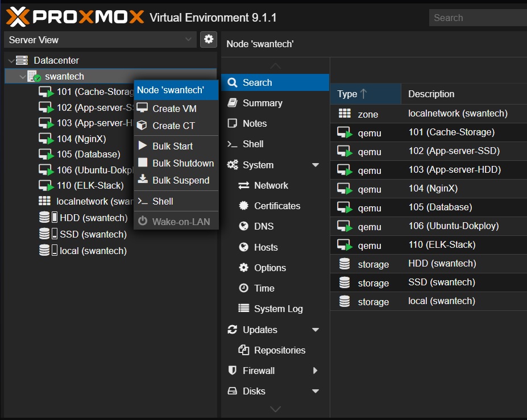527x420 pixels.
Task: Collapse the swantech tree node
Action: pos(23,77)
